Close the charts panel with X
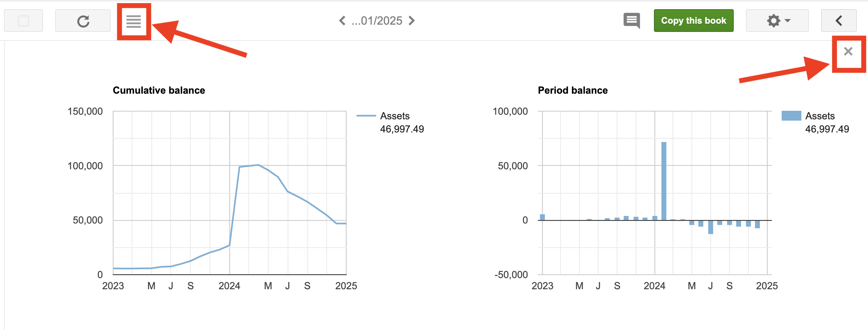Image resolution: width=868 pixels, height=330 pixels. click(848, 52)
